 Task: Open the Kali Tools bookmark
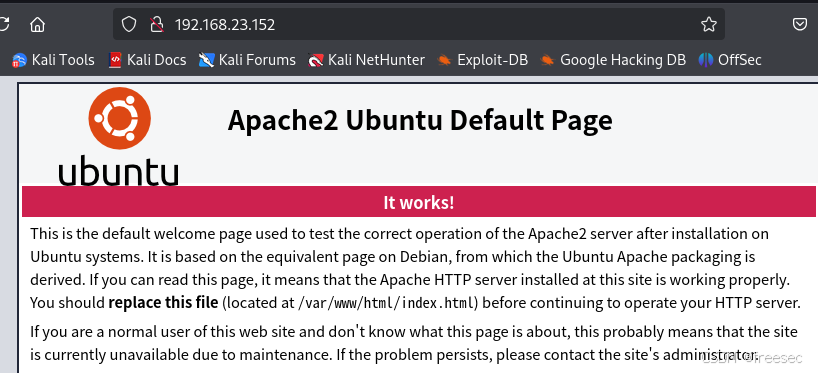53,60
